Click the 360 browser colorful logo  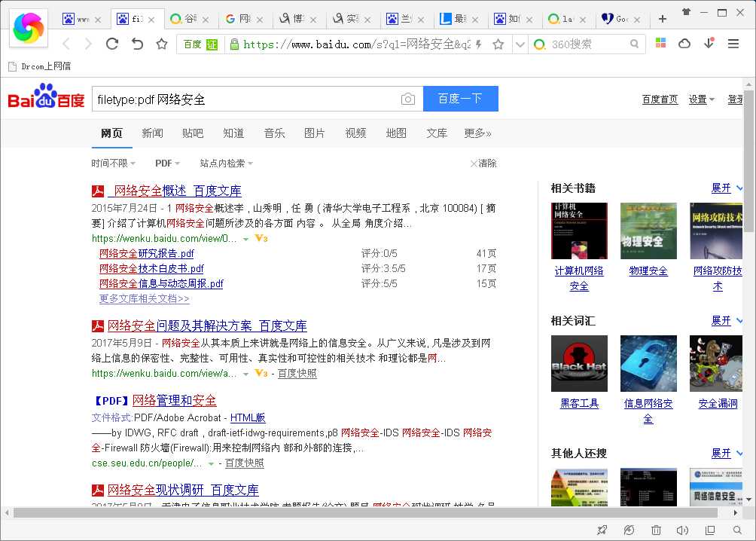(x=29, y=28)
